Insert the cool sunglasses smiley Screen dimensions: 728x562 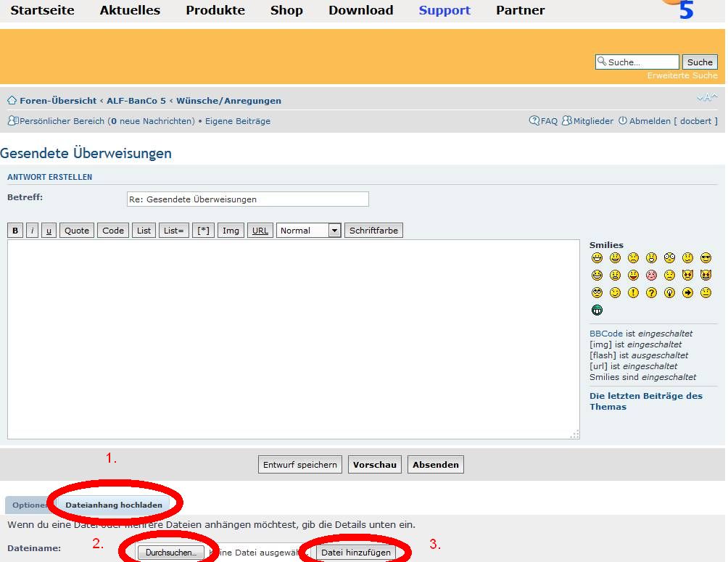pyautogui.click(x=706, y=257)
